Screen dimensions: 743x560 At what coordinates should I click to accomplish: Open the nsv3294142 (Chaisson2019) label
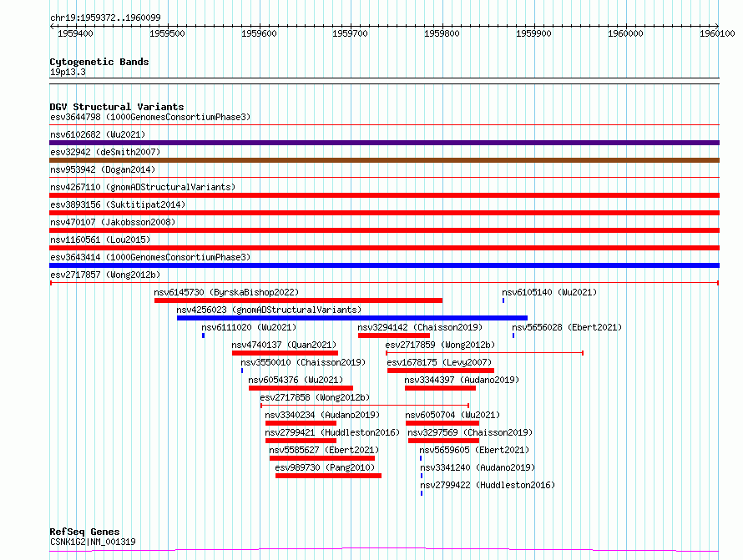420,327
